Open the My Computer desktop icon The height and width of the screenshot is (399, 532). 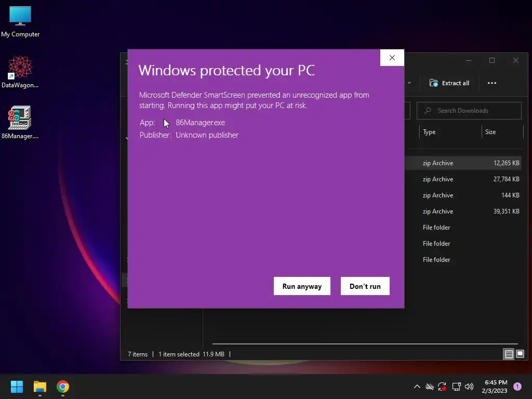[x=20, y=21]
